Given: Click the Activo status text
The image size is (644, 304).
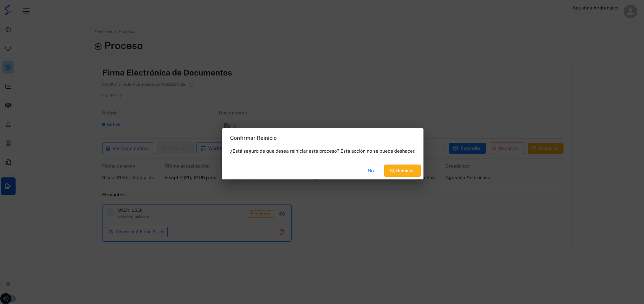Looking at the screenshot, I should 114,124.
